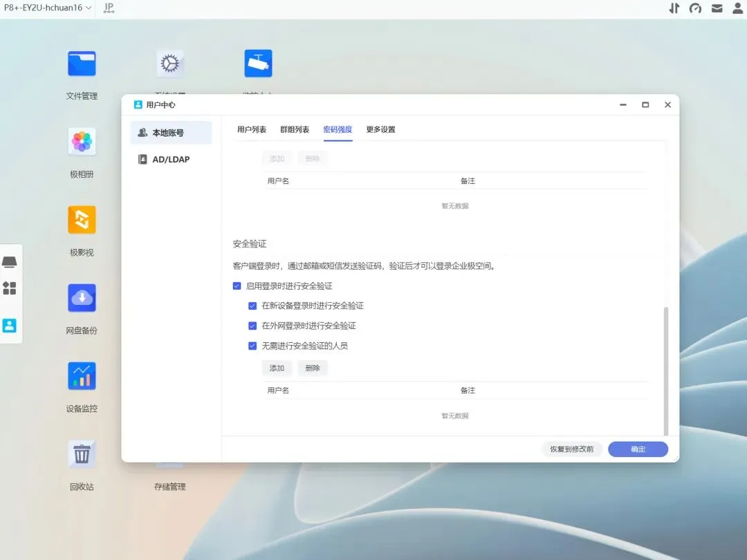
Task: Switch to the 用户列表 tab
Action: (x=252, y=129)
